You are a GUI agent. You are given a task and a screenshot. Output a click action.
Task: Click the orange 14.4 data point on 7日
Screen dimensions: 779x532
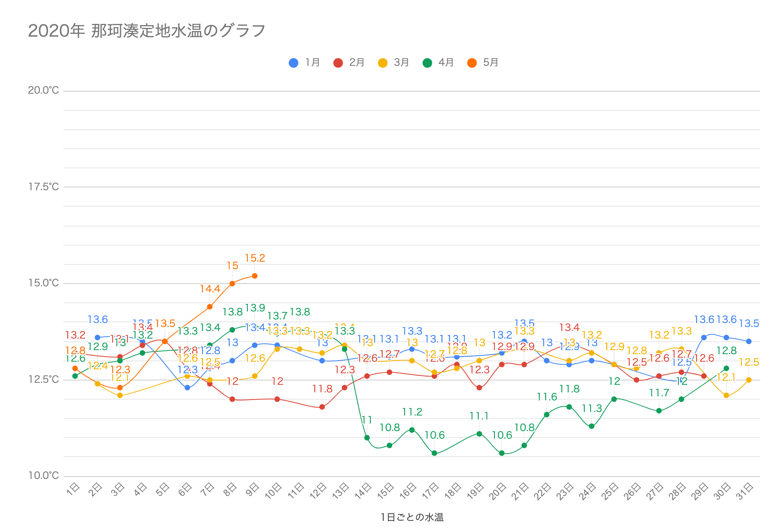tap(210, 307)
